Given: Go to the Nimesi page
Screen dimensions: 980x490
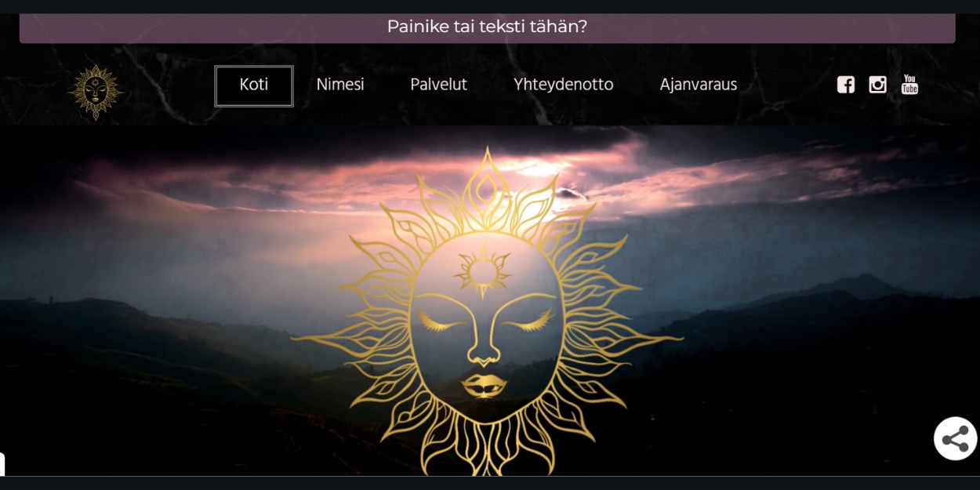Looking at the screenshot, I should [x=340, y=85].
